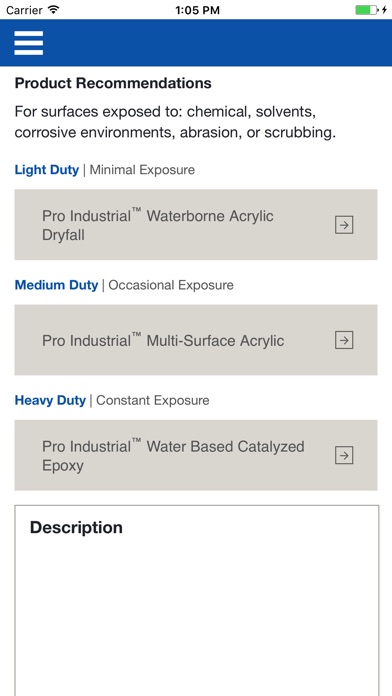Click the Product Recommendations heading
The height and width of the screenshot is (696, 392).
(x=113, y=83)
